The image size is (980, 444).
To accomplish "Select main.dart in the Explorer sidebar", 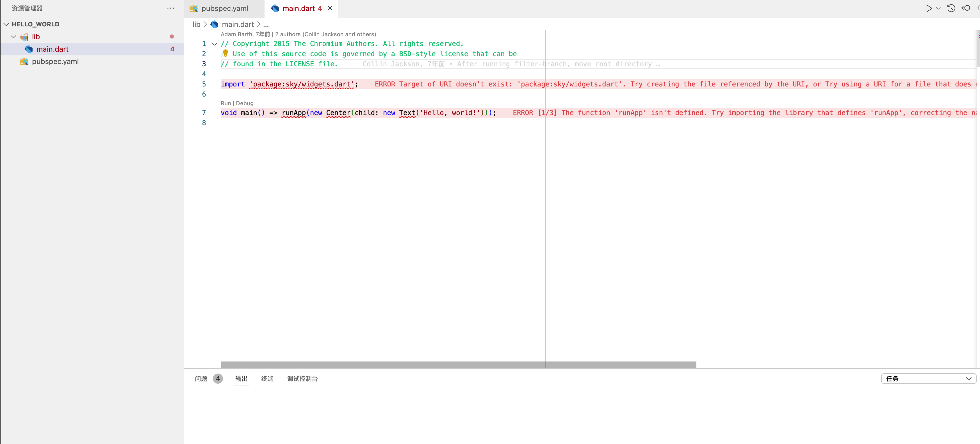I will click(52, 49).
